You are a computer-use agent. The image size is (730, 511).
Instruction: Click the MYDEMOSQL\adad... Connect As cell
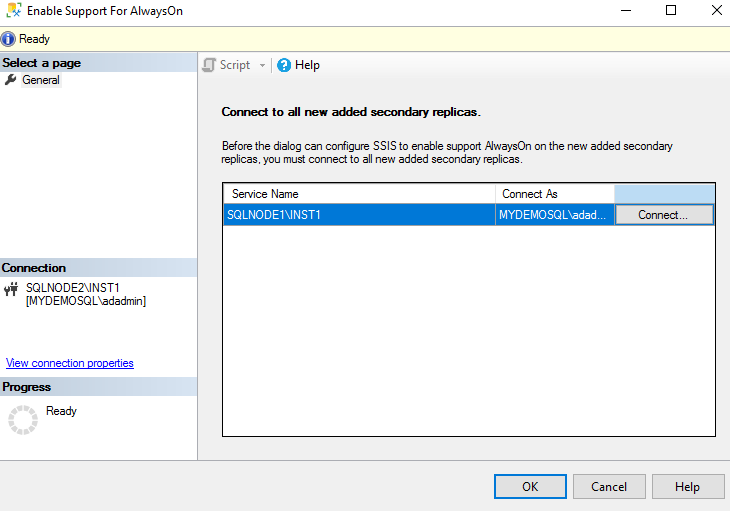click(554, 214)
